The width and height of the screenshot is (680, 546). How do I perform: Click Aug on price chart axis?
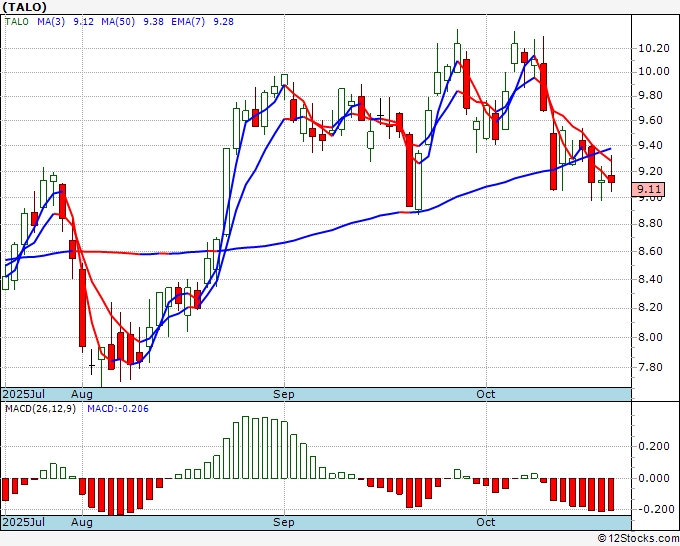click(x=82, y=394)
